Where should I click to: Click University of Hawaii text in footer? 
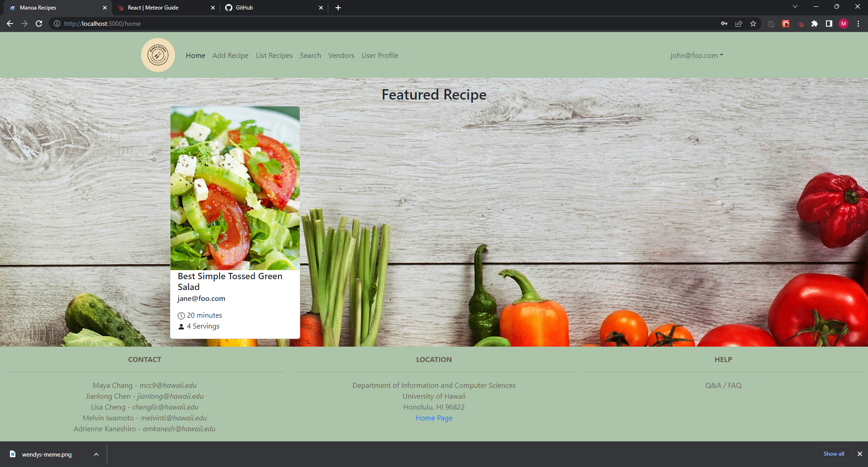click(x=434, y=396)
